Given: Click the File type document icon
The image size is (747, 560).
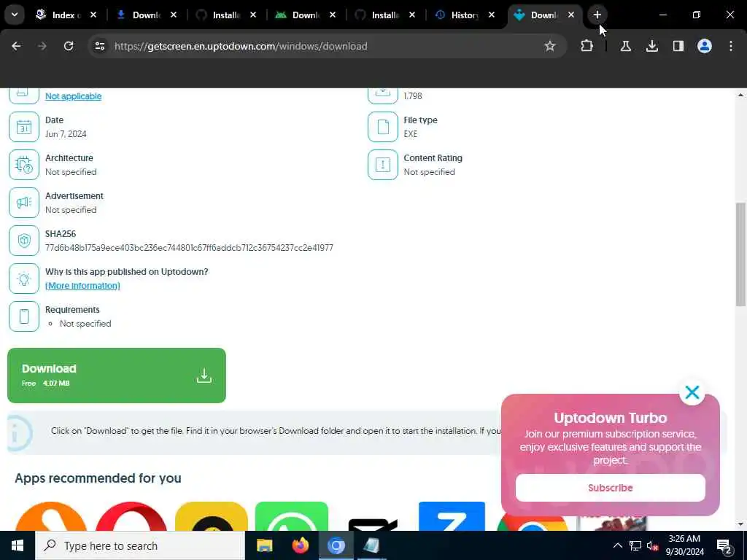Looking at the screenshot, I should tap(382, 127).
